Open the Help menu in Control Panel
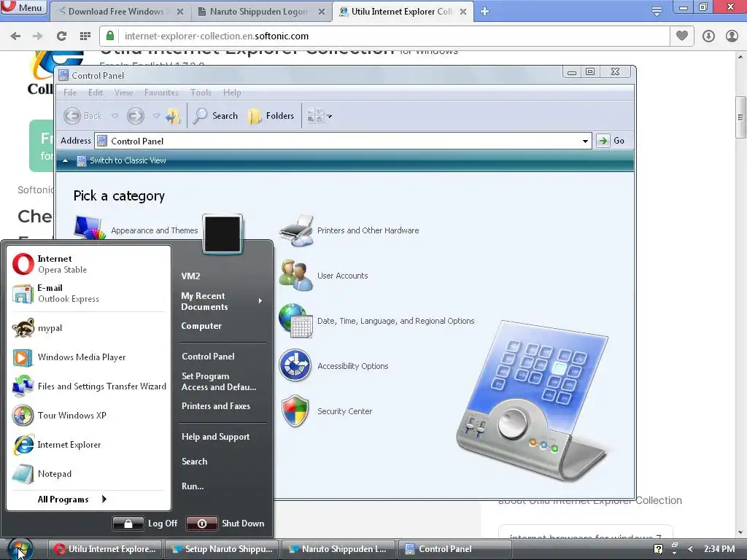Image resolution: width=747 pixels, height=560 pixels. [232, 93]
